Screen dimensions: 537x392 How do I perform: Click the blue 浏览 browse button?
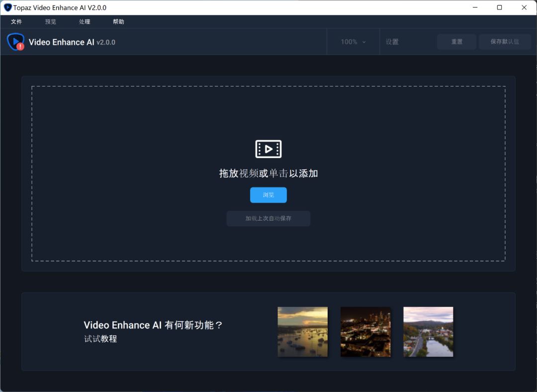[x=268, y=195]
